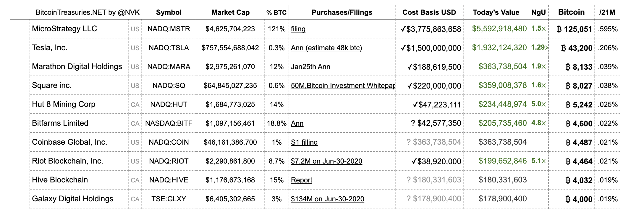Open the Bitfarms Limited Ann link
Image resolution: width=644 pixels, height=209 pixels.
pyautogui.click(x=297, y=123)
